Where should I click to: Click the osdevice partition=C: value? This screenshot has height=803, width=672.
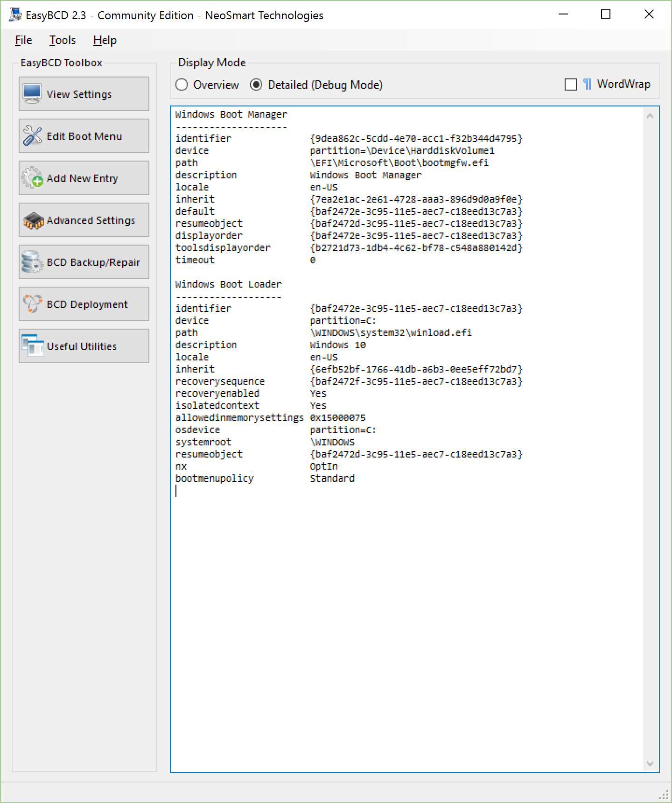click(343, 430)
